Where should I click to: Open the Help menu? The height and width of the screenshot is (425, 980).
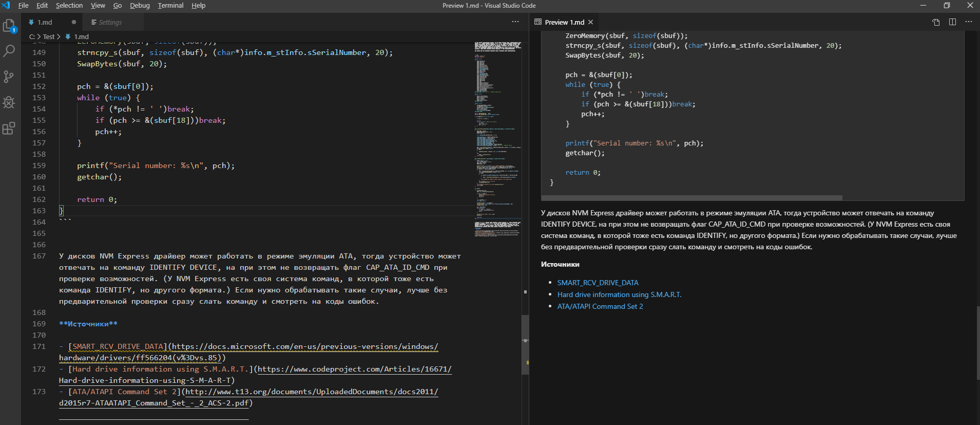[x=199, y=5]
